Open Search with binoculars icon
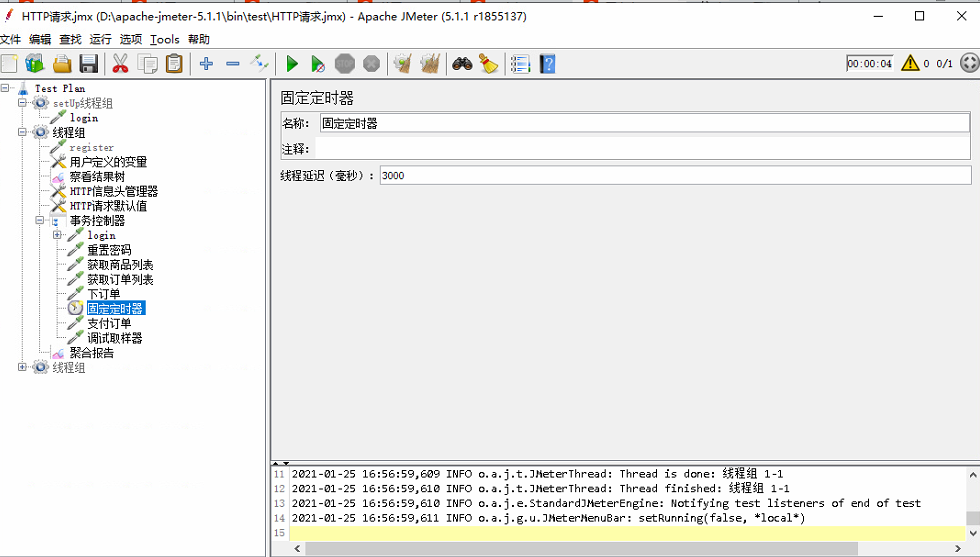The width and height of the screenshot is (980, 557). click(x=462, y=64)
